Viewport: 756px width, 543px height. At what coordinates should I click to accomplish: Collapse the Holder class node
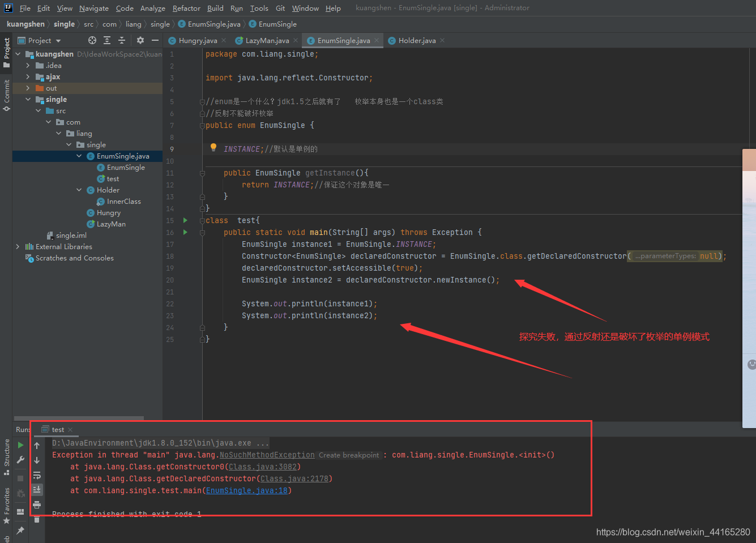(79, 190)
